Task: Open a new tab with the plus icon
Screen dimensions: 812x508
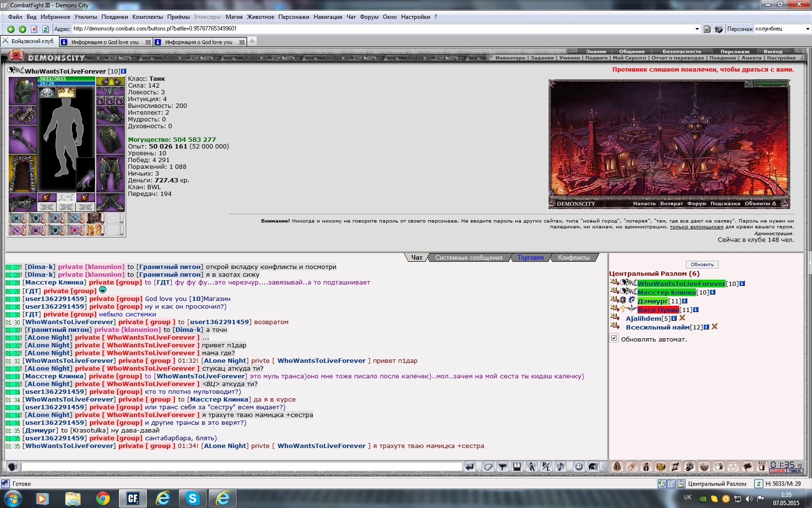Action: pyautogui.click(x=252, y=42)
